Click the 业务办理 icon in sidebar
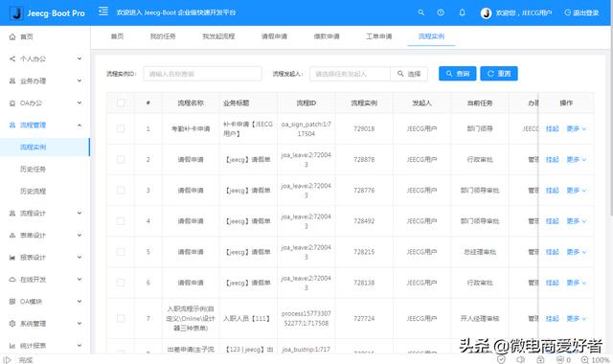 (x=12, y=80)
